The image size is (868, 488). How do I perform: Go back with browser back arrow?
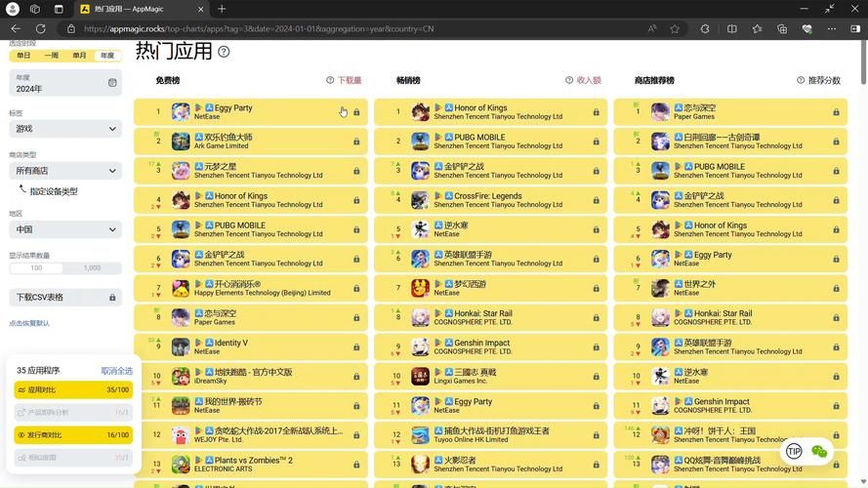click(x=16, y=28)
